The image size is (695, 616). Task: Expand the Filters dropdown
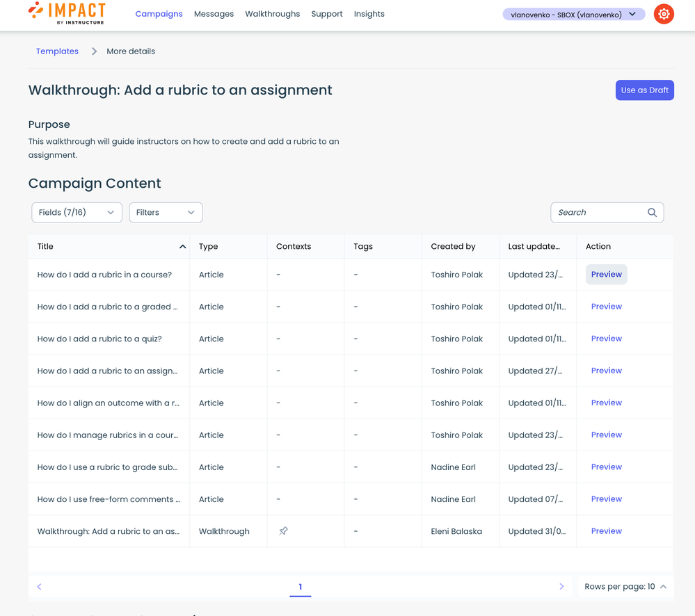click(x=166, y=213)
